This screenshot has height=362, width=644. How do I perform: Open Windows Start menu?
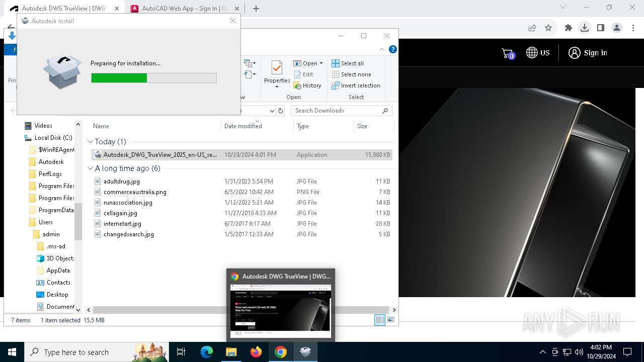click(x=12, y=352)
